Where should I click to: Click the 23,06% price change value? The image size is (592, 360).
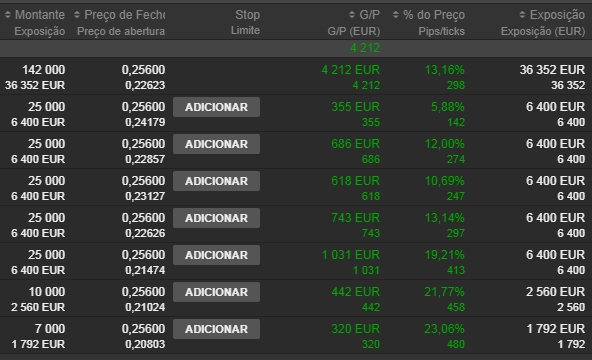tap(444, 329)
